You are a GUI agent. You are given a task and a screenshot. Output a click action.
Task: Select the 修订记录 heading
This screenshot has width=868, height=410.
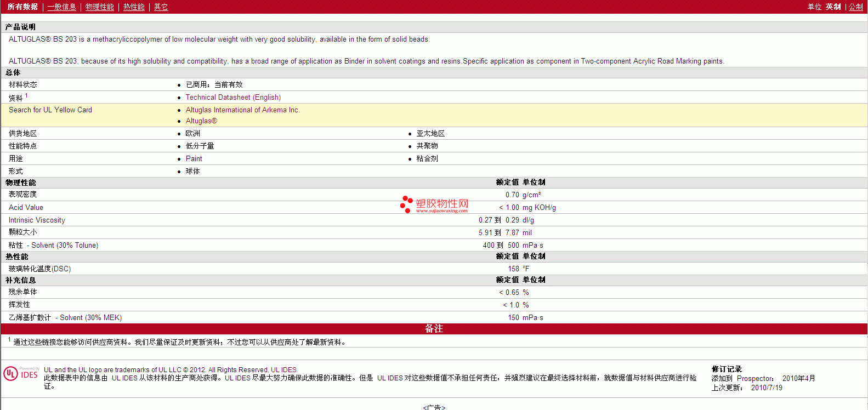click(727, 369)
